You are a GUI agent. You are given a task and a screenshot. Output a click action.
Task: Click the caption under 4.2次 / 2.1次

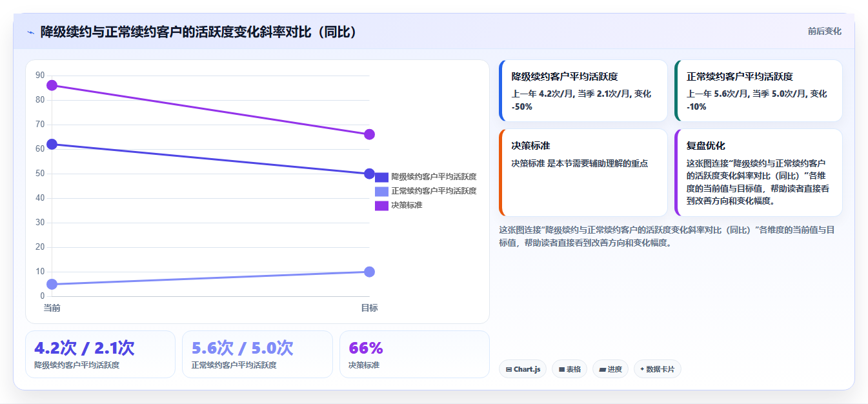click(77, 365)
